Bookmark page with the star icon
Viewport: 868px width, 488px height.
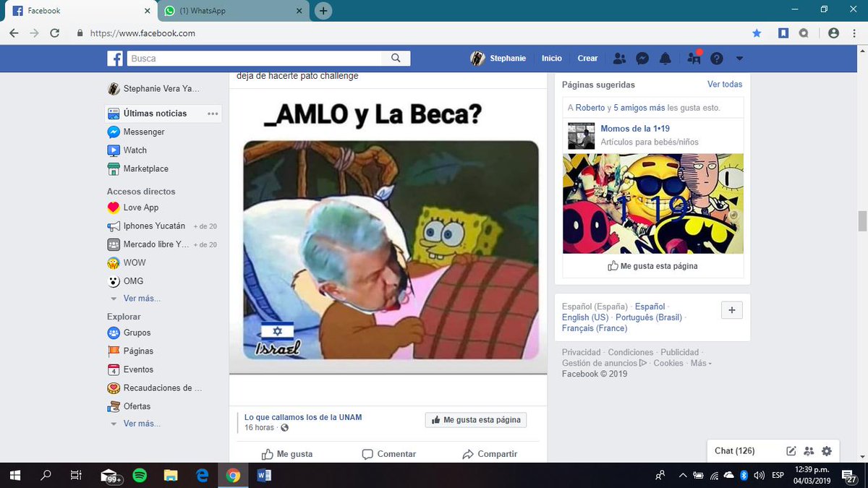pyautogui.click(x=757, y=33)
